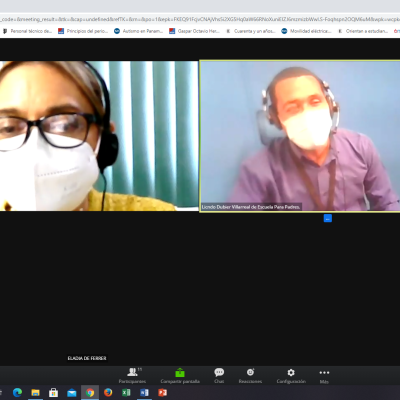Click the browser address bar URL
400x400 pixels.
pos(200,19)
